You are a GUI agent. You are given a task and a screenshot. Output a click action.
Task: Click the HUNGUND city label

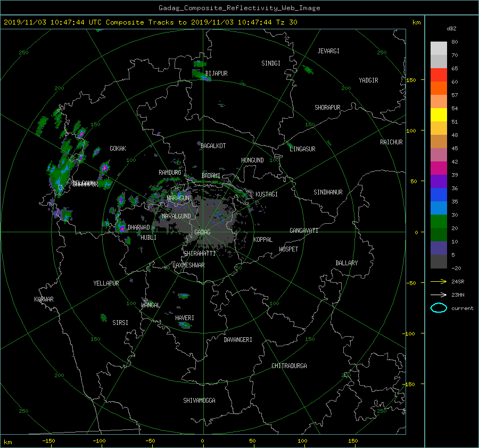(252, 160)
